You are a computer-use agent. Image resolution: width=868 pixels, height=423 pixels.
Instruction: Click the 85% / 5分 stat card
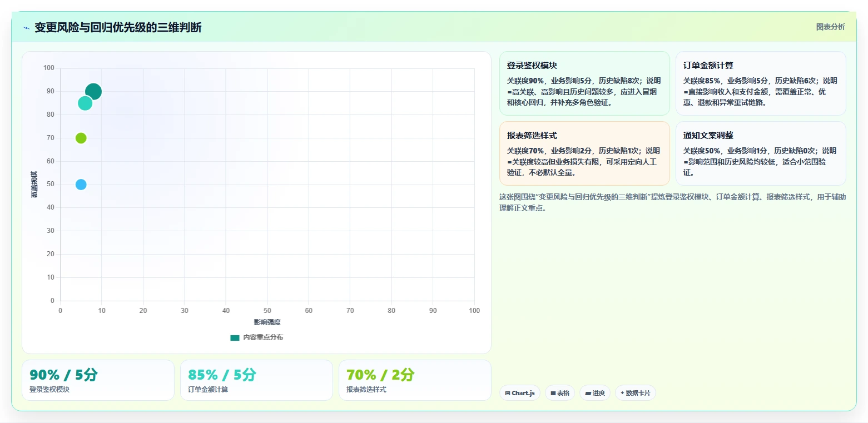[x=256, y=380]
